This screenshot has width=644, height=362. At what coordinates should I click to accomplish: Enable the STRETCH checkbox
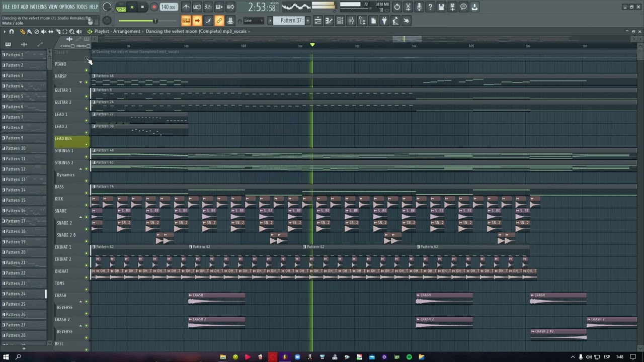pos(89,46)
